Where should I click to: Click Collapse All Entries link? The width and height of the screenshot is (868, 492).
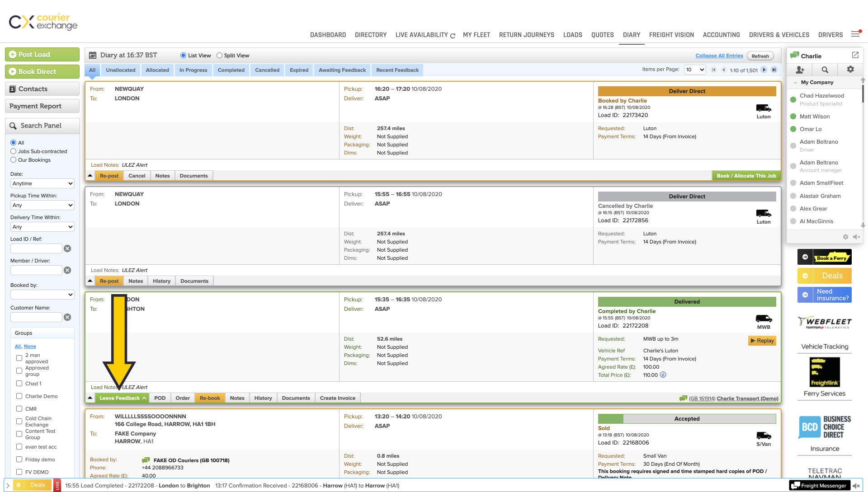[x=719, y=56]
